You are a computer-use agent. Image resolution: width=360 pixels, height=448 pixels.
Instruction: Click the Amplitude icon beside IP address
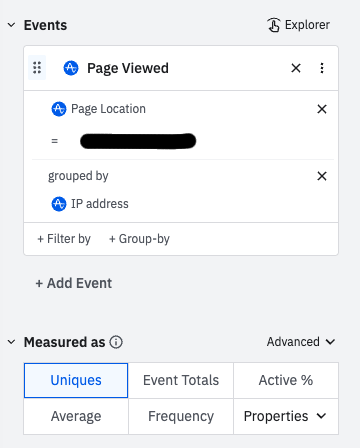point(59,204)
